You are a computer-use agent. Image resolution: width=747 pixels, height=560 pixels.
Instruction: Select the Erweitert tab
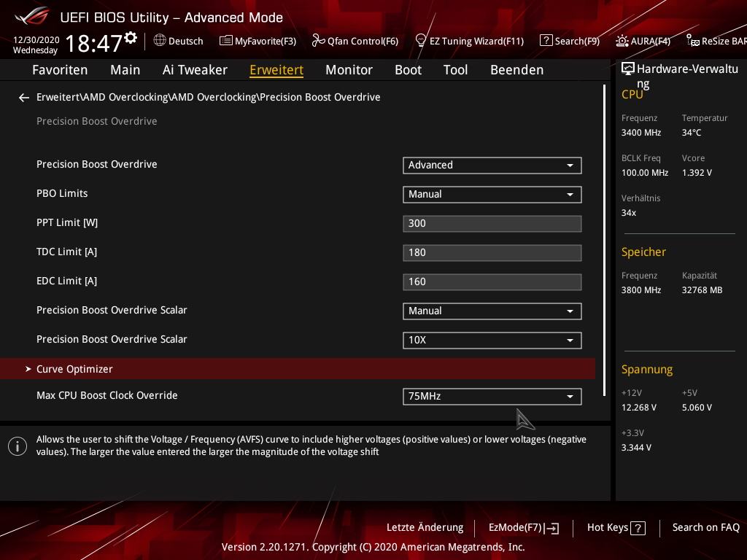(276, 70)
